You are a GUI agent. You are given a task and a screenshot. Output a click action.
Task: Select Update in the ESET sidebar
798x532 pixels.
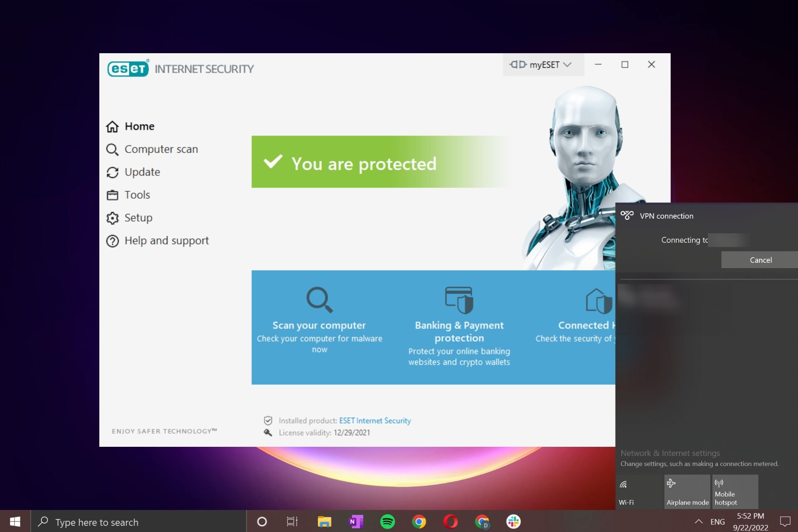click(133, 172)
